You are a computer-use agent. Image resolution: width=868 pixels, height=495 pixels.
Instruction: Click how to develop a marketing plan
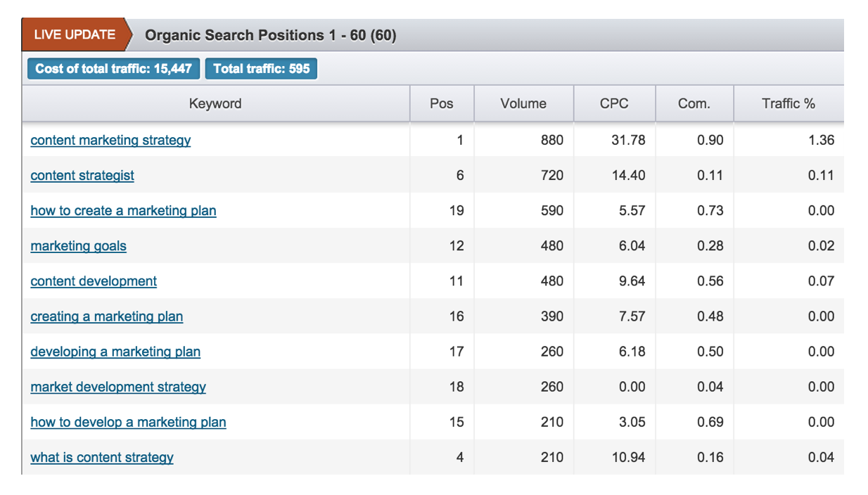pyautogui.click(x=128, y=422)
